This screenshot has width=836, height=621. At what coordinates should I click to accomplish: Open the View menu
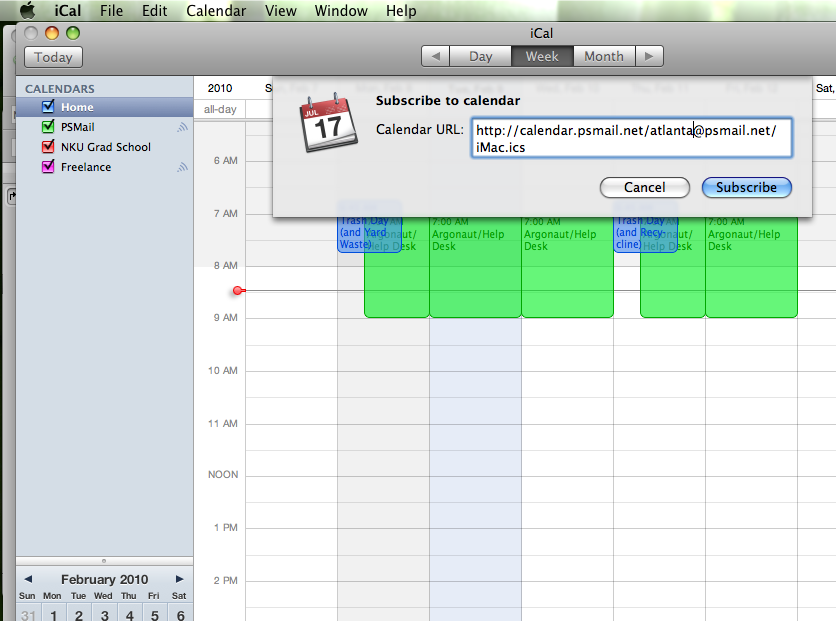click(280, 11)
